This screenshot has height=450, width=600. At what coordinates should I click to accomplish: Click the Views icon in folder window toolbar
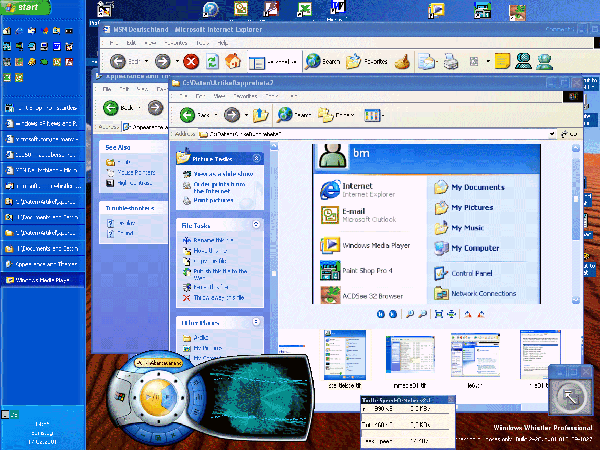(x=372, y=115)
